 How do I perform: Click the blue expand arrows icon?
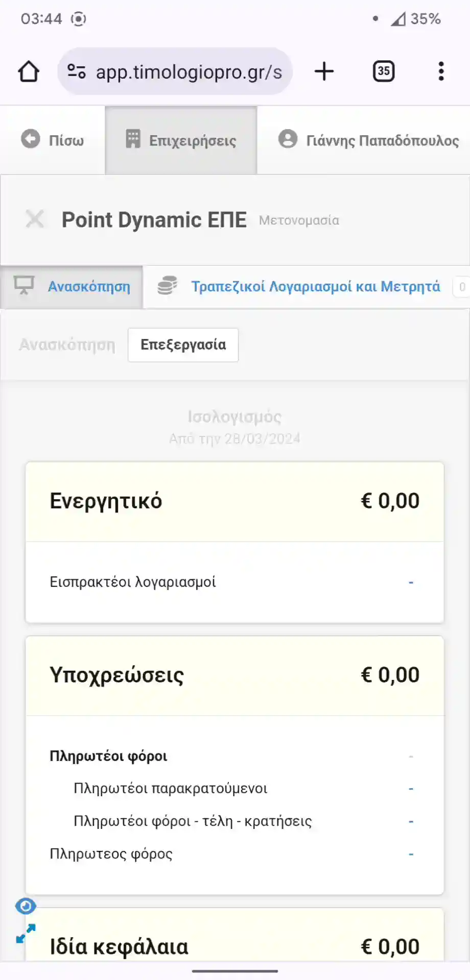point(26,934)
